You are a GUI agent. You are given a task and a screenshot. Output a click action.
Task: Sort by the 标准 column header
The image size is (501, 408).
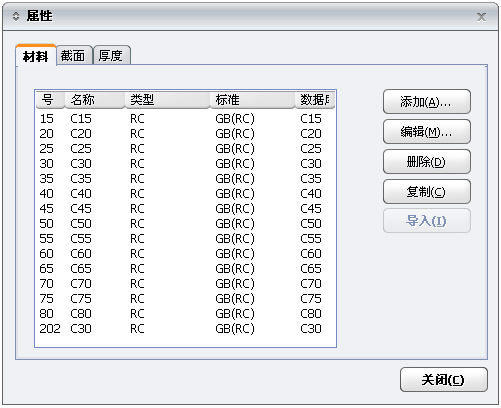tap(252, 100)
